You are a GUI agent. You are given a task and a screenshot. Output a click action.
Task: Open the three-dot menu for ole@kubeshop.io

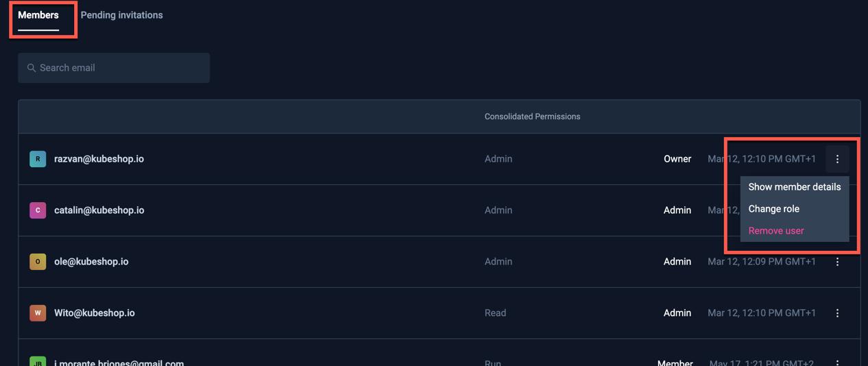[837, 262]
